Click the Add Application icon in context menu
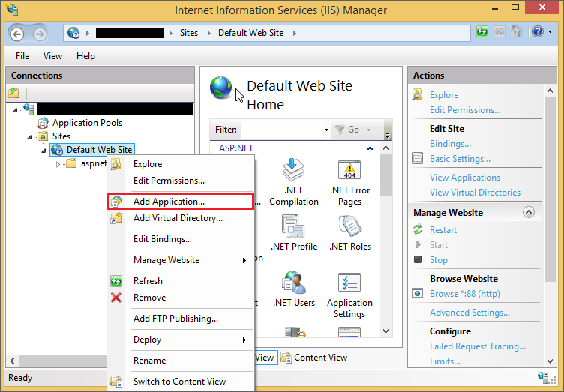 coord(115,202)
